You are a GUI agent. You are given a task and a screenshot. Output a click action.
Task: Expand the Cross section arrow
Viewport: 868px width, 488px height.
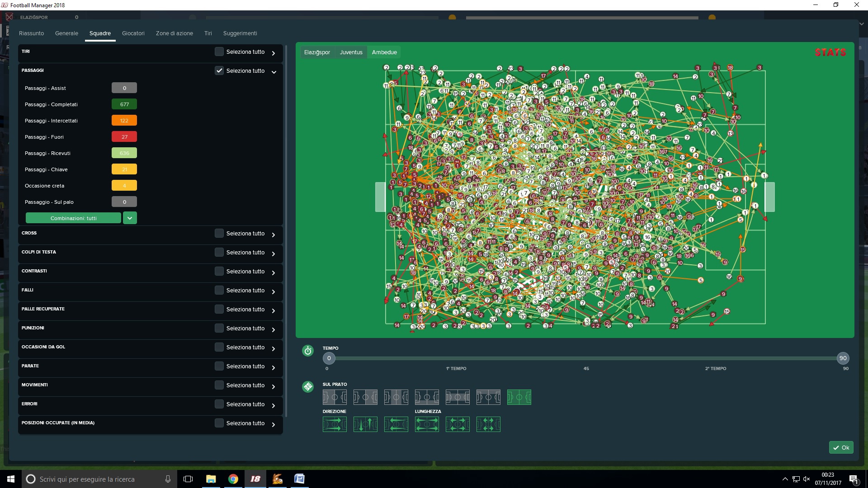(x=274, y=235)
